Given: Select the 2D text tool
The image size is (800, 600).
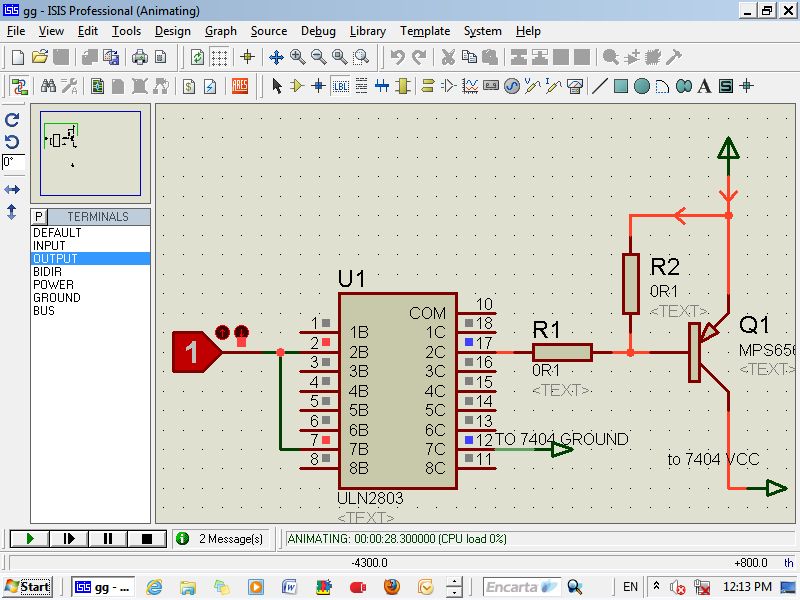Looking at the screenshot, I should pyautogui.click(x=705, y=86).
